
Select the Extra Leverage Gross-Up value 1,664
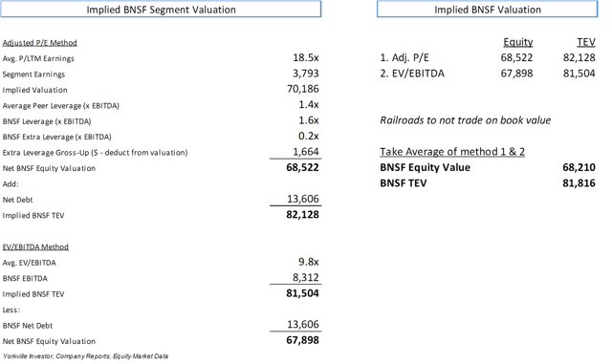click(x=306, y=151)
